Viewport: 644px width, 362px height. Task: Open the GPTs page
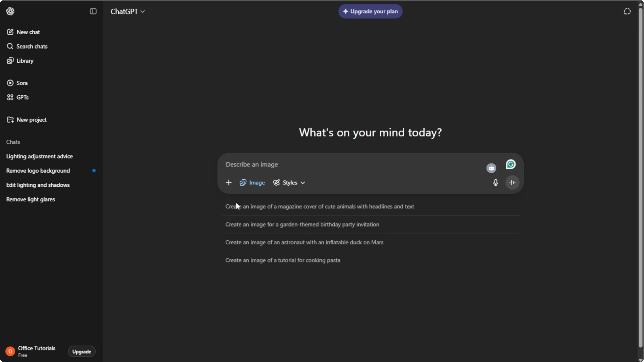tap(17, 97)
